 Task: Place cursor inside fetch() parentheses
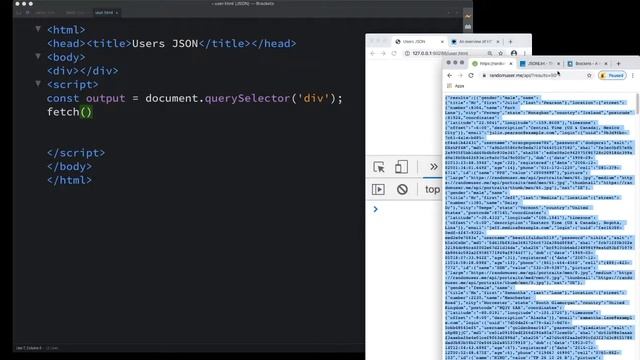[86, 112]
